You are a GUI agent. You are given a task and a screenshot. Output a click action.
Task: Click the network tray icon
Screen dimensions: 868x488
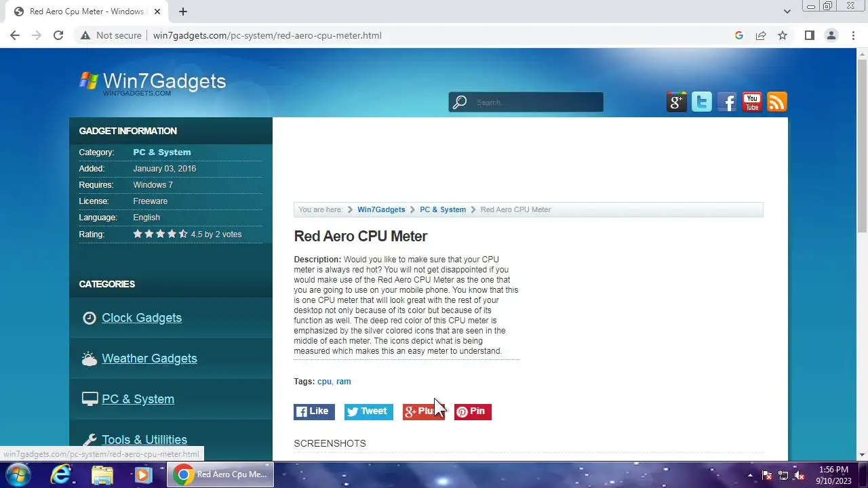pyautogui.click(x=783, y=475)
